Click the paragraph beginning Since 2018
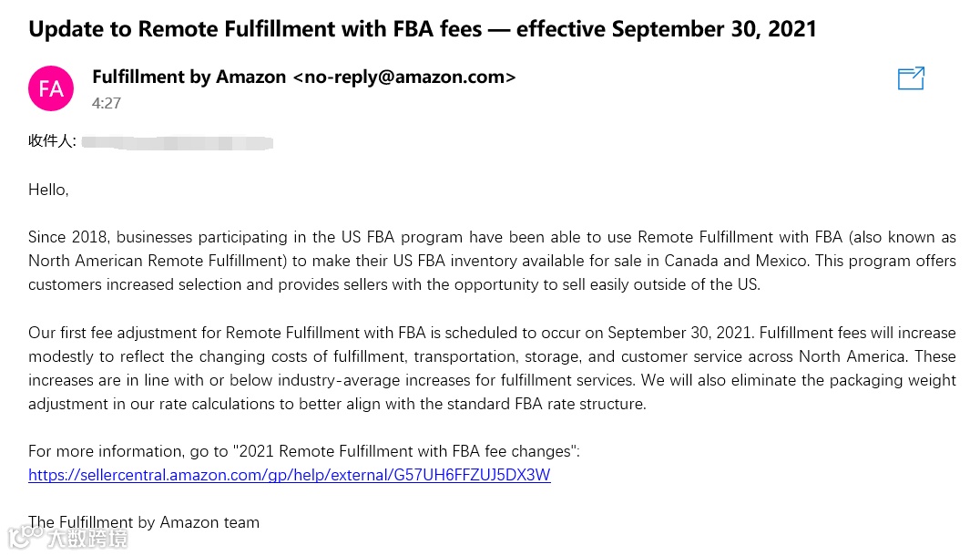The width and height of the screenshot is (980, 556). (492, 261)
